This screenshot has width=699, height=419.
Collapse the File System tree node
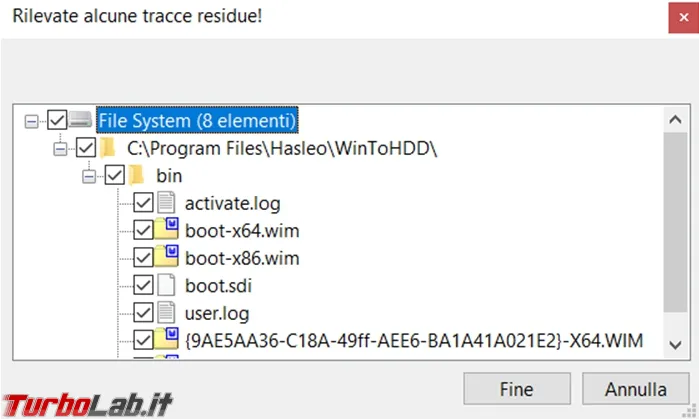pos(31,121)
